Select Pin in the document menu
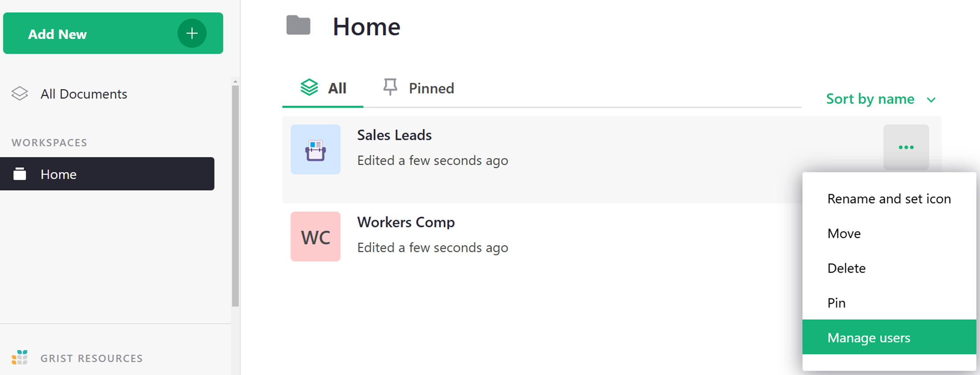 pos(836,303)
